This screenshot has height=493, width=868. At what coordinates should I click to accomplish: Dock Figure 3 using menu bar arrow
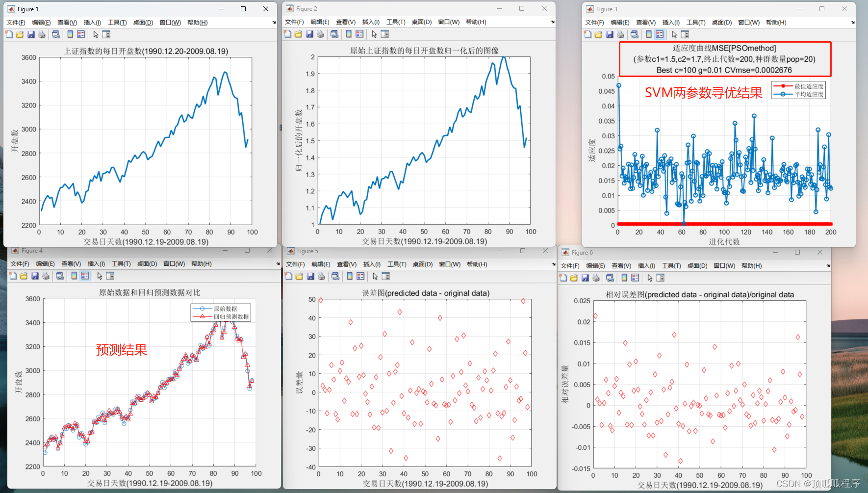[x=853, y=23]
